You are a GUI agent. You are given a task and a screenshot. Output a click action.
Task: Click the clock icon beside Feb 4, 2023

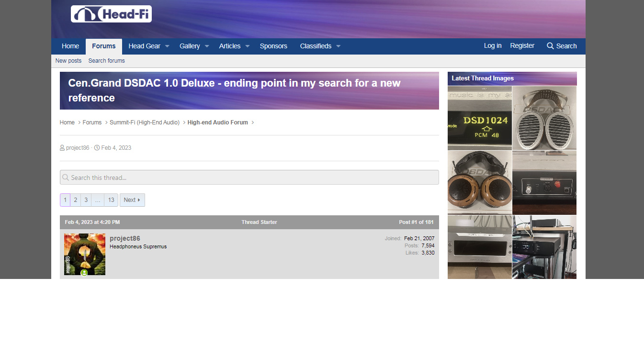click(x=97, y=148)
